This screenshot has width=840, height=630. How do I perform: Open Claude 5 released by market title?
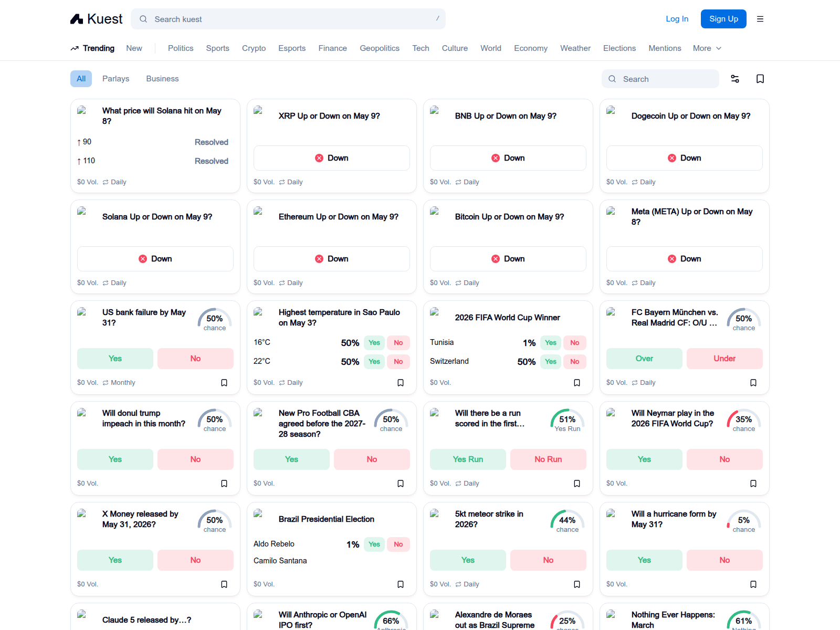click(146, 620)
